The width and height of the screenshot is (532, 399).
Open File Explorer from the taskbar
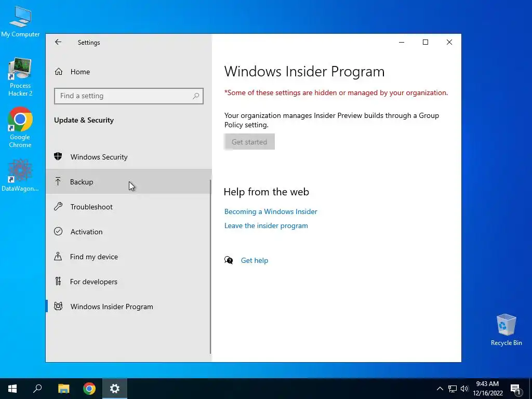coord(63,389)
